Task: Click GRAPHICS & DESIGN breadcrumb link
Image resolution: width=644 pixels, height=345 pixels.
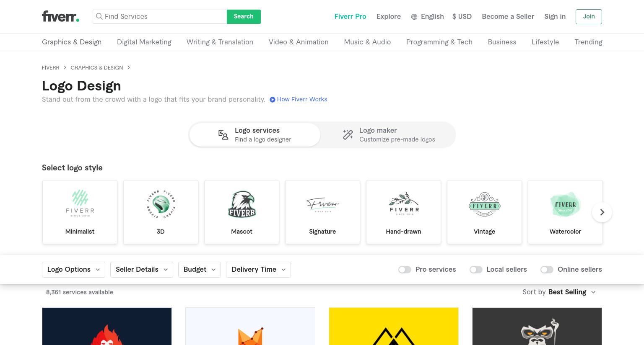Action: pos(97,67)
